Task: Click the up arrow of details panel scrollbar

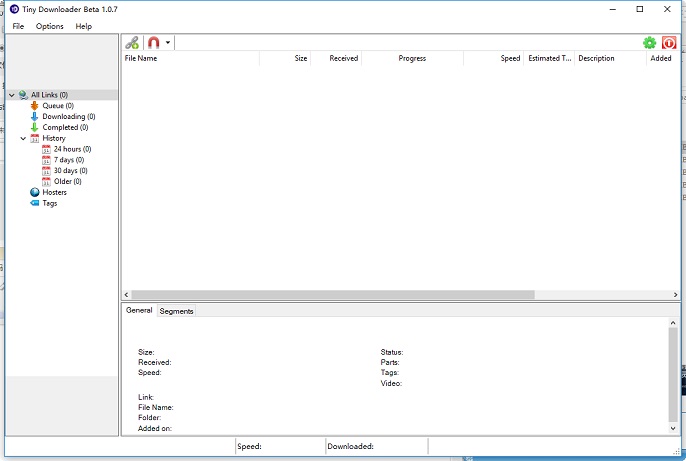Action: tap(673, 323)
